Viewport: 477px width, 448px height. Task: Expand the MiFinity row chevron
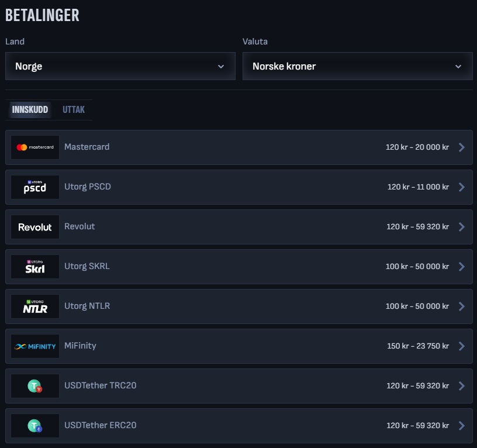click(462, 346)
